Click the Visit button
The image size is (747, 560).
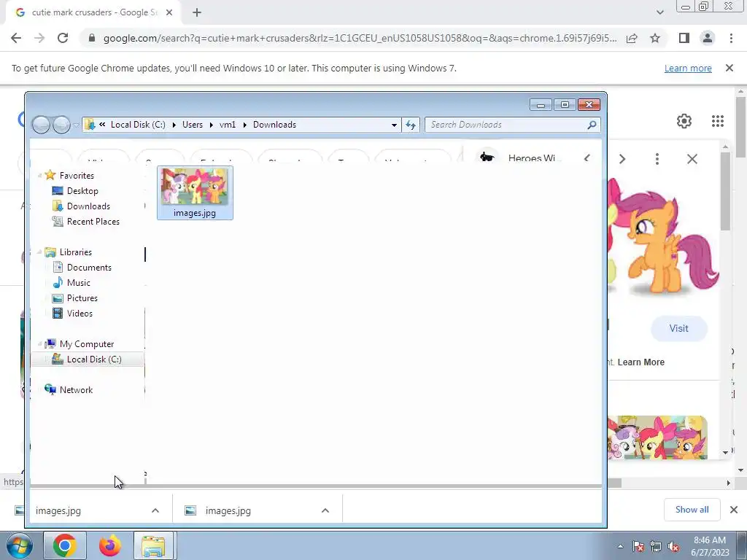coord(679,328)
